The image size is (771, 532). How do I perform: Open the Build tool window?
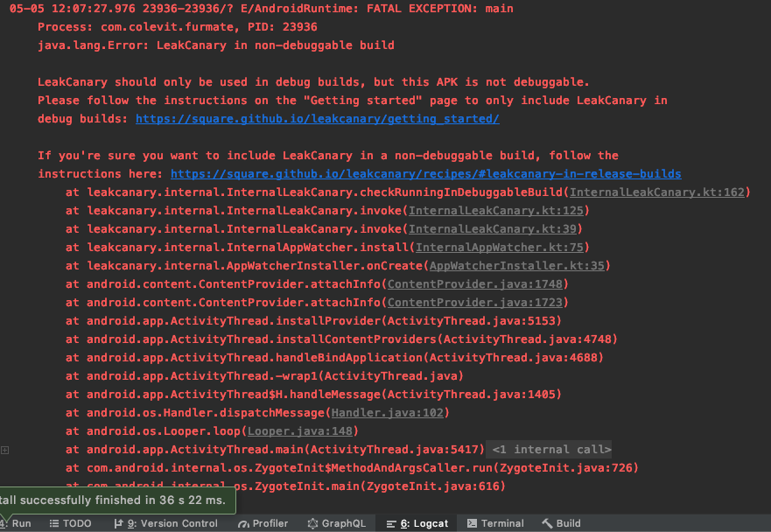click(x=561, y=523)
